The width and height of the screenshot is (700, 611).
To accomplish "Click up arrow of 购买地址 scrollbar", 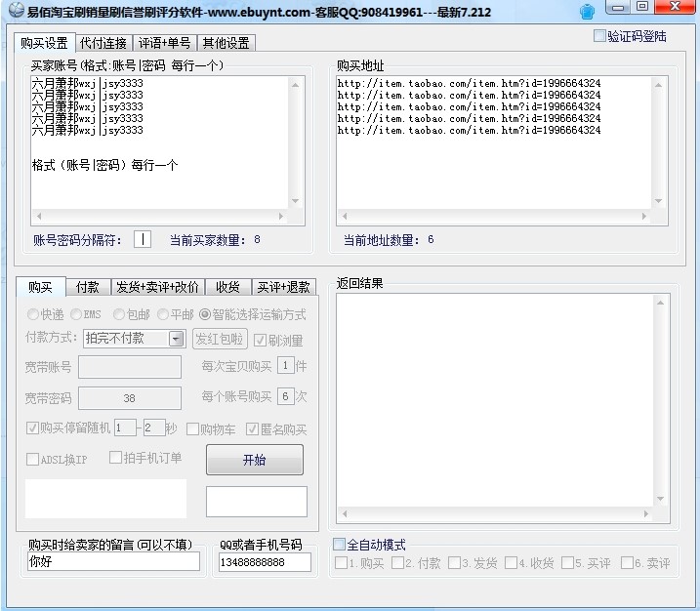I will (658, 85).
